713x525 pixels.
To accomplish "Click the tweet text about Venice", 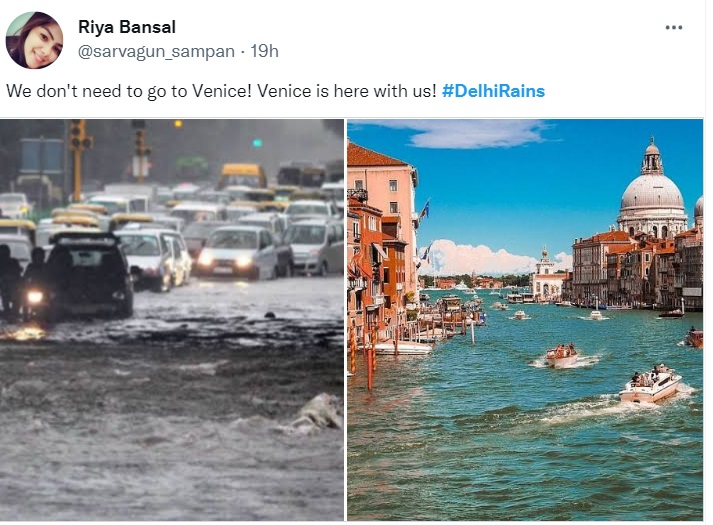I will pos(221,91).
